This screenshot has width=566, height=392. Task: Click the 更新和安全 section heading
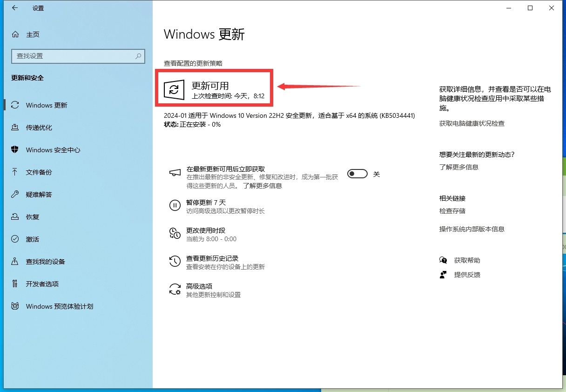point(27,78)
